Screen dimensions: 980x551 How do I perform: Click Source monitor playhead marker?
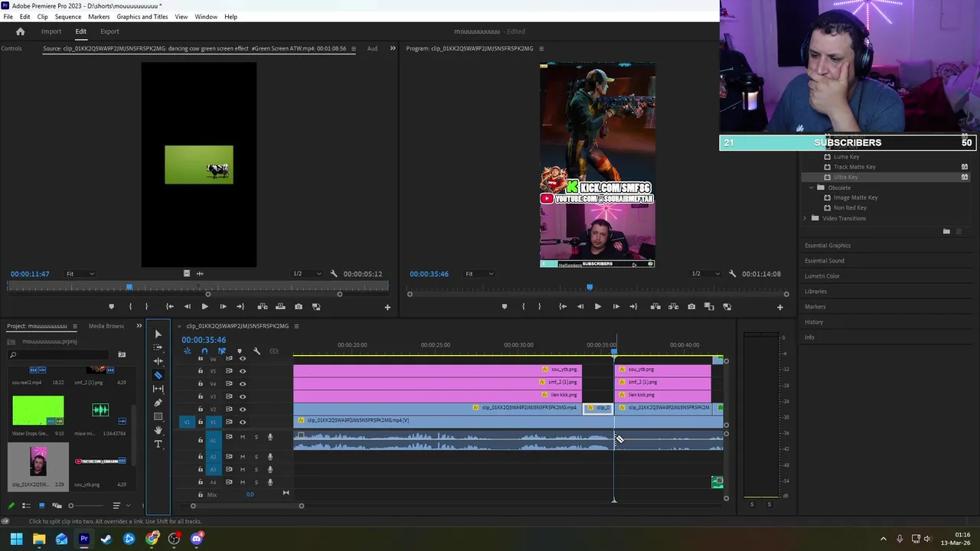point(129,287)
